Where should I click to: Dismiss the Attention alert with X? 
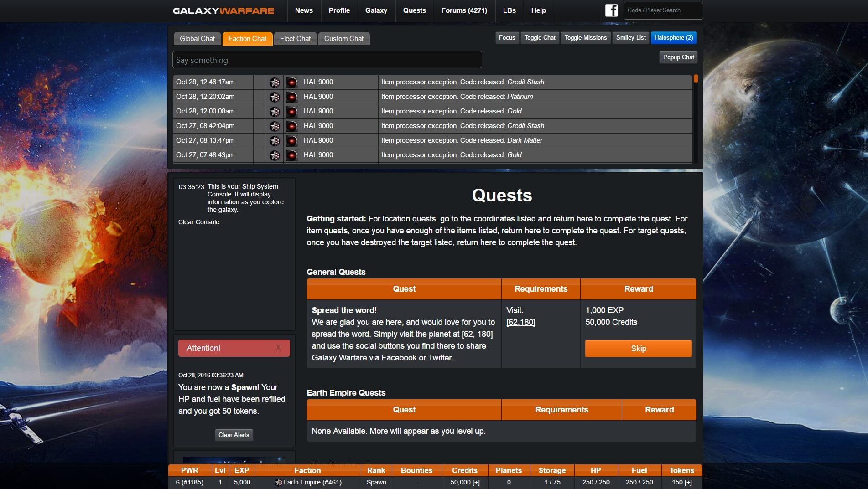point(278,348)
